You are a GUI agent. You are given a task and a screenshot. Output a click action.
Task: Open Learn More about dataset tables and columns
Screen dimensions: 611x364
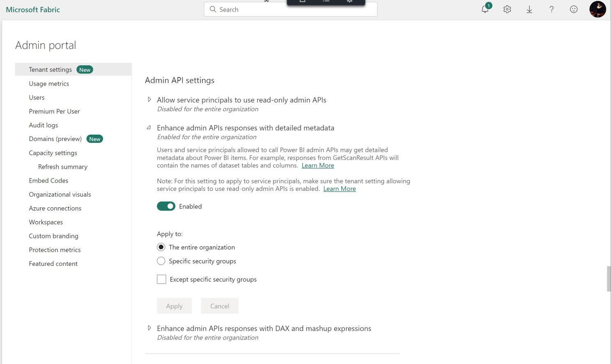coord(318,165)
